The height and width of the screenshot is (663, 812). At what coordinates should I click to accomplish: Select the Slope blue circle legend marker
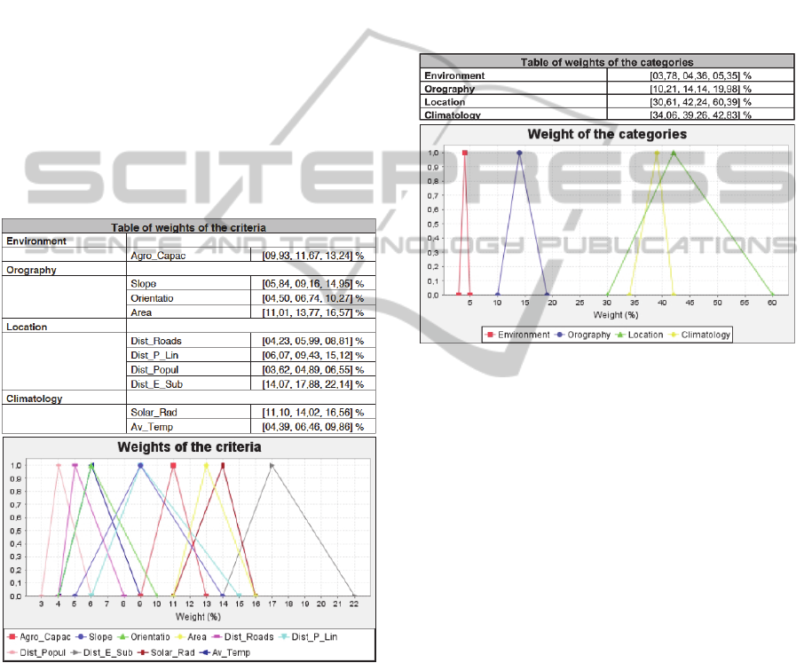pos(82,636)
